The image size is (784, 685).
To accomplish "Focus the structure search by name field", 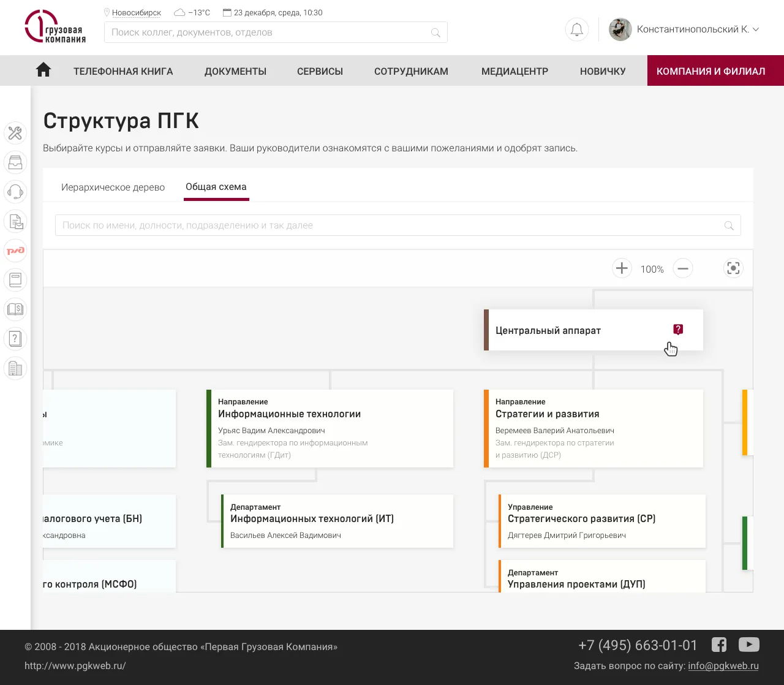I will [398, 225].
